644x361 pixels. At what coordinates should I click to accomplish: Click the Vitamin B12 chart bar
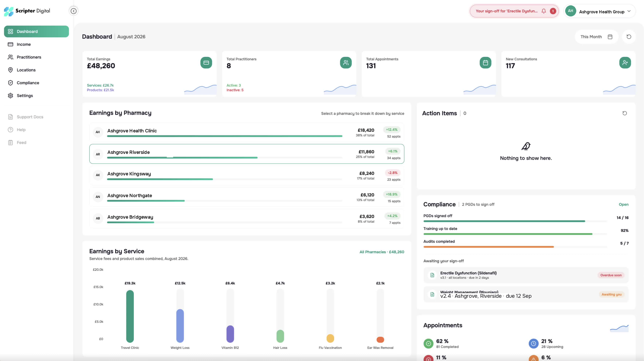pos(230,334)
